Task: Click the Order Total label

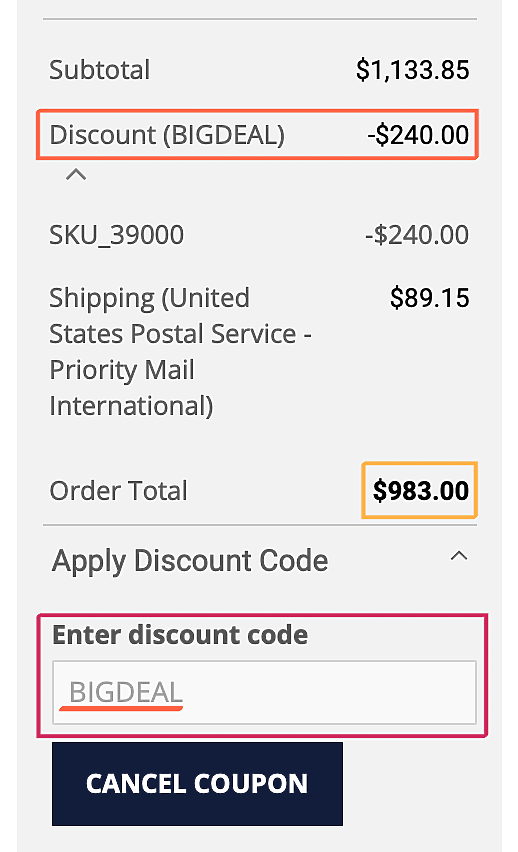Action: (118, 491)
